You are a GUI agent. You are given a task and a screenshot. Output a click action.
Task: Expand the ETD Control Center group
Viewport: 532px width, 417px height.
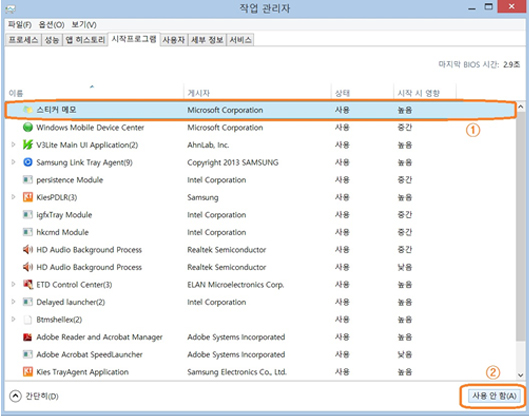(x=13, y=284)
